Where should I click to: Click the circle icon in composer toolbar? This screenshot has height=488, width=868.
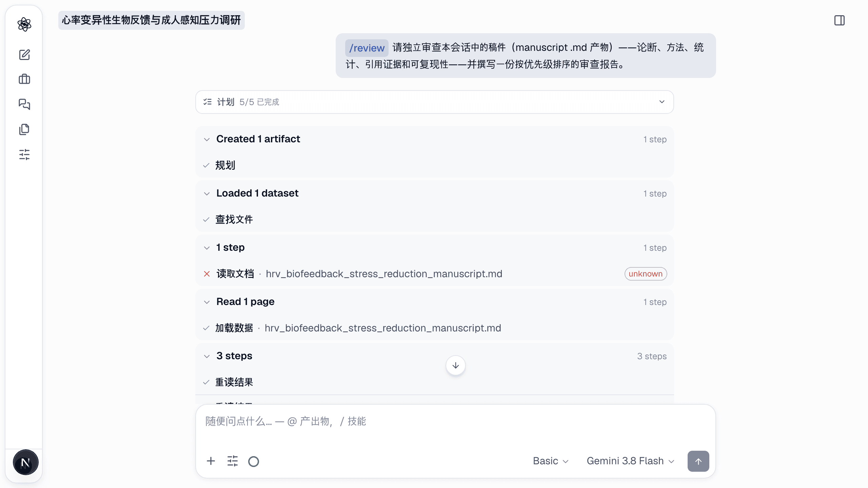(x=254, y=461)
